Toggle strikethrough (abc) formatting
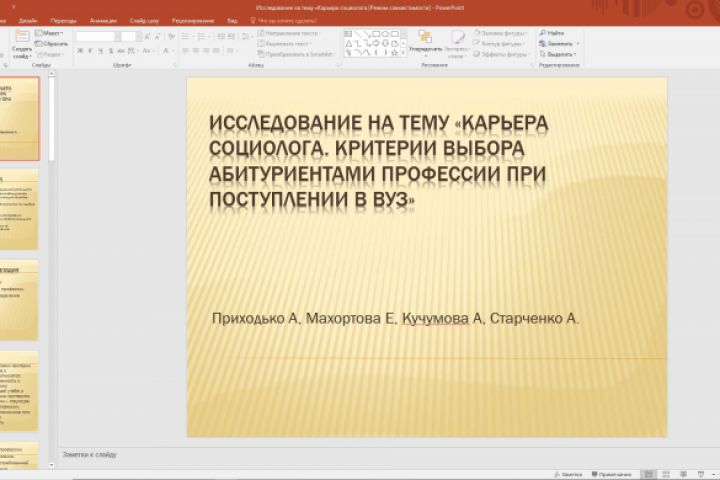 (121, 51)
